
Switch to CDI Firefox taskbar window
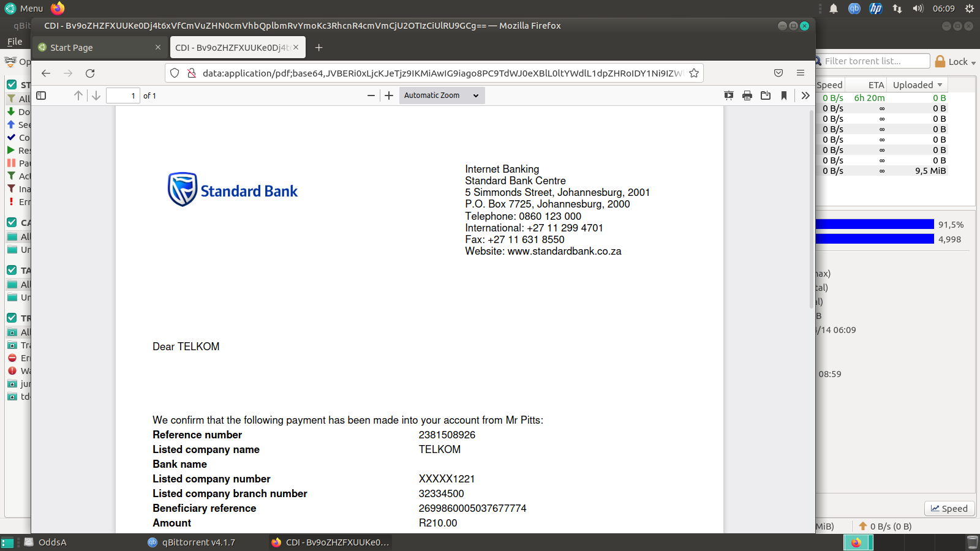click(330, 542)
